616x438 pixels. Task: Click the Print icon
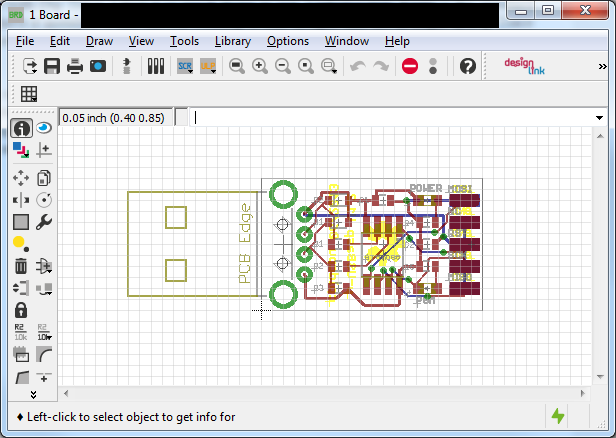click(x=75, y=66)
